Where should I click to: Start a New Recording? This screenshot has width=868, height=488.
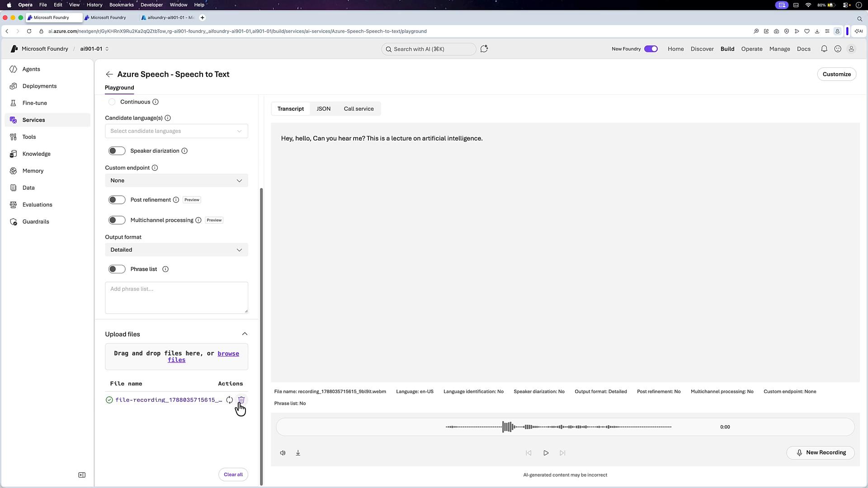pyautogui.click(x=821, y=453)
